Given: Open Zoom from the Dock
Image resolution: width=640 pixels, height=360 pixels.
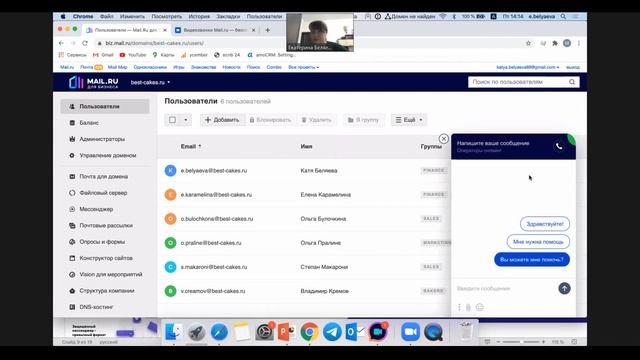Looking at the screenshot, I should (x=410, y=332).
